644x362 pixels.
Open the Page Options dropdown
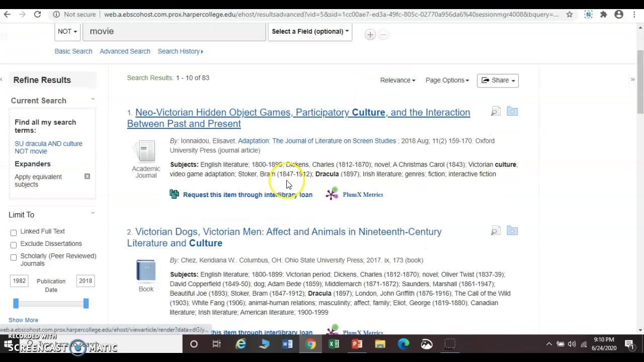447,80
